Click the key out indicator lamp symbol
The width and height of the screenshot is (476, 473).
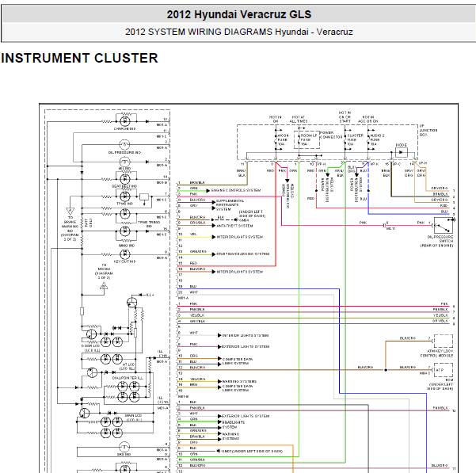coord(125,254)
